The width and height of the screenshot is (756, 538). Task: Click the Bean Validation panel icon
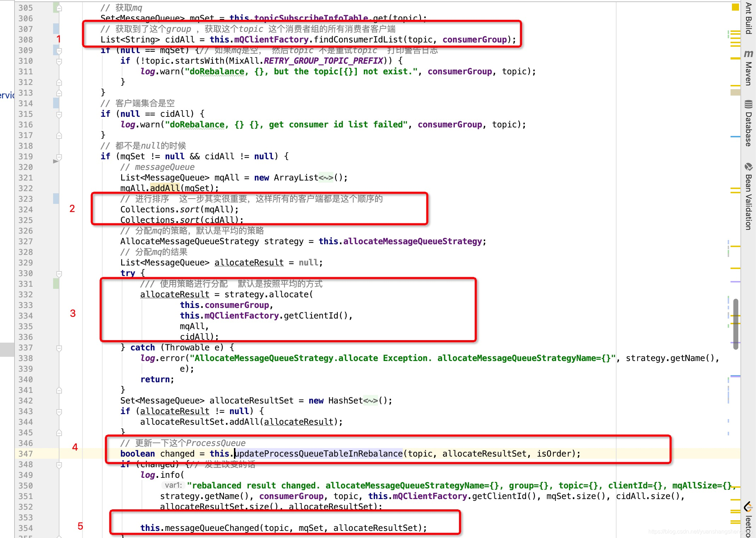point(748,167)
